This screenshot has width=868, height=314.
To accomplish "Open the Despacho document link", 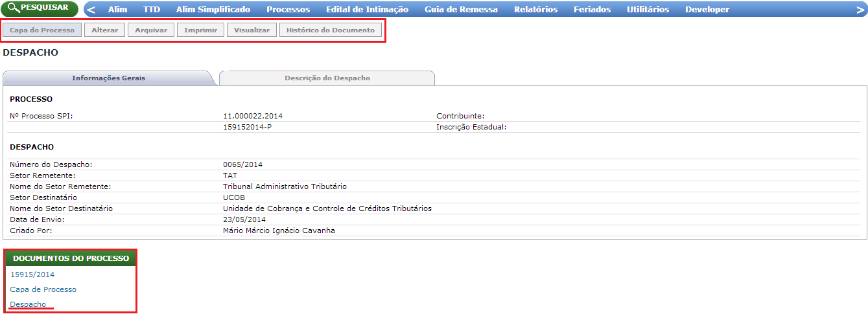I will (x=29, y=304).
